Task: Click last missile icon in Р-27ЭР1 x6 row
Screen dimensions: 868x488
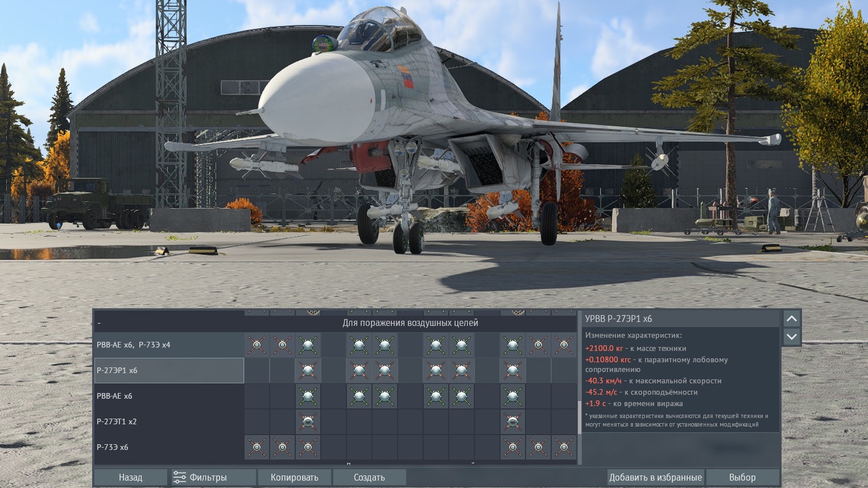Action: click(512, 370)
